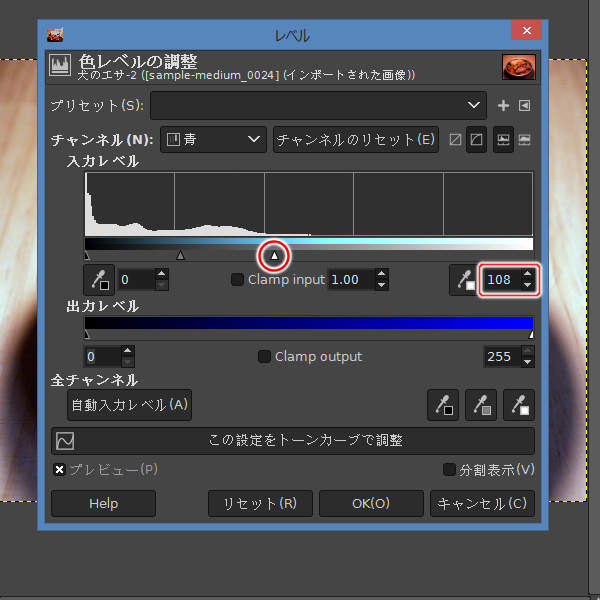Click the Help button
600x600 pixels.
point(103,503)
